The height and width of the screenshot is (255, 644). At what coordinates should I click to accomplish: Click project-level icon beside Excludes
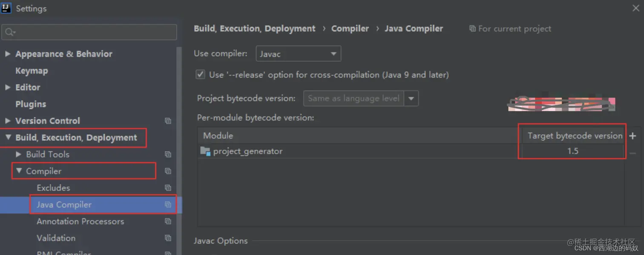click(168, 188)
